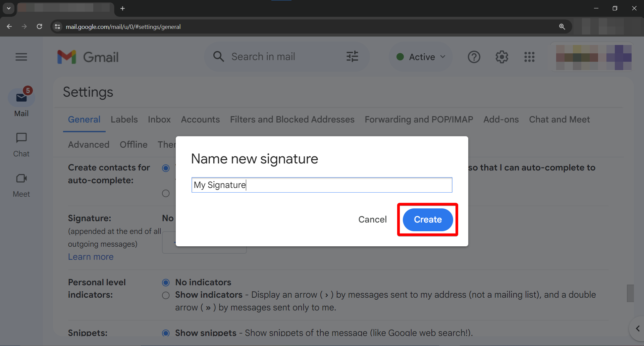Open Meet from the left sidebar
644x346 pixels.
click(x=21, y=185)
